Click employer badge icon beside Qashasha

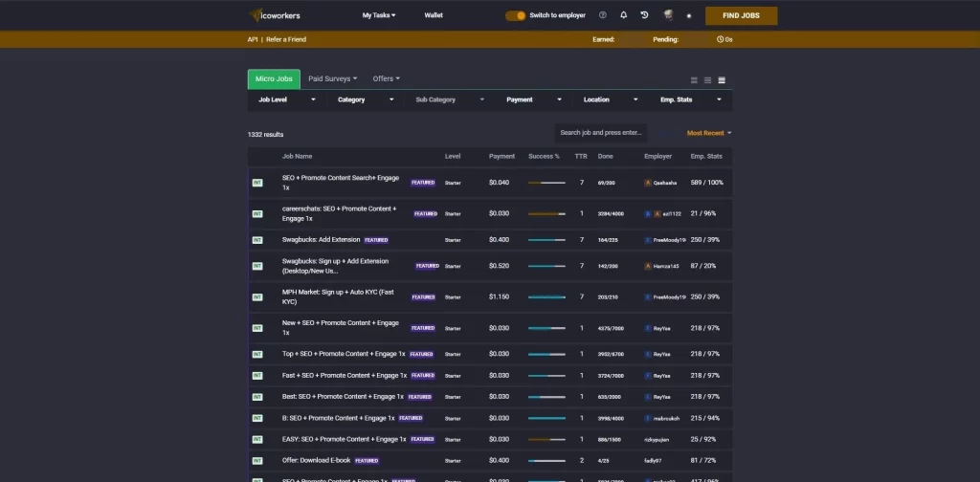[648, 183]
